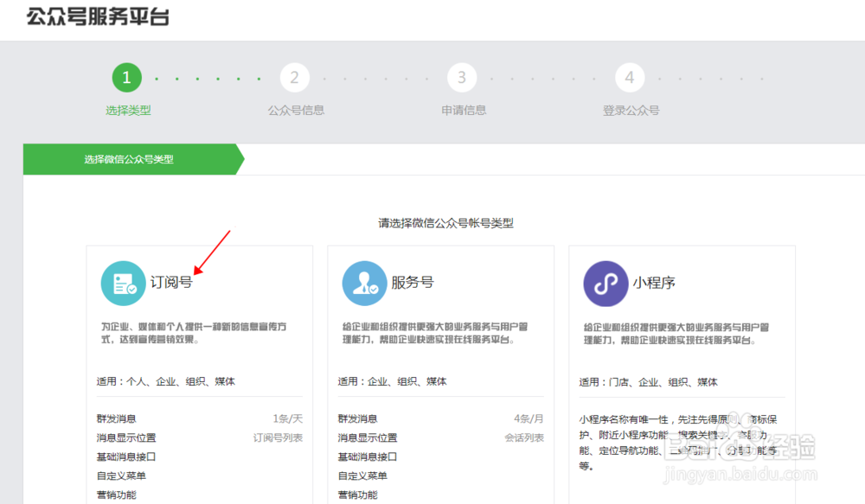The image size is (865, 504).
Task: Click the green step 1 circle
Action: (126, 77)
